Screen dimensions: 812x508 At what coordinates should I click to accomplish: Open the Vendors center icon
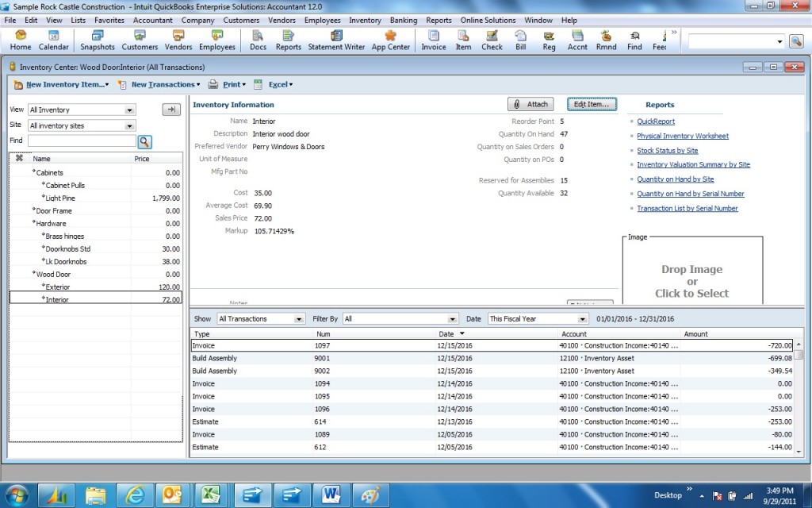178,40
